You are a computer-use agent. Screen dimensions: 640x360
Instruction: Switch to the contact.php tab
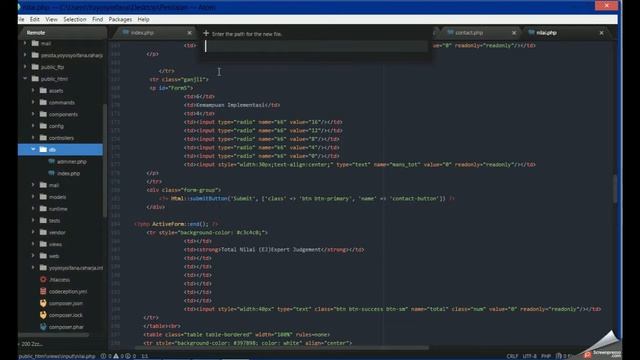pos(481,33)
